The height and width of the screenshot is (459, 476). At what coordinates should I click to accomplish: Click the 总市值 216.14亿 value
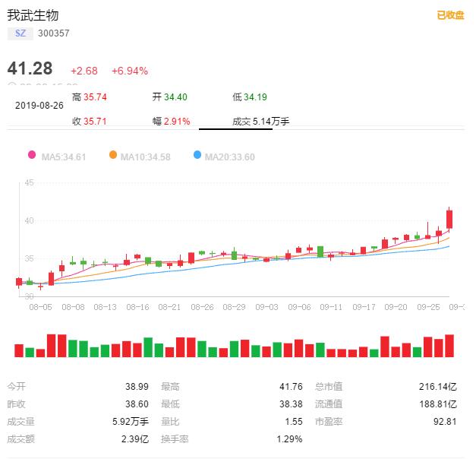438,386
